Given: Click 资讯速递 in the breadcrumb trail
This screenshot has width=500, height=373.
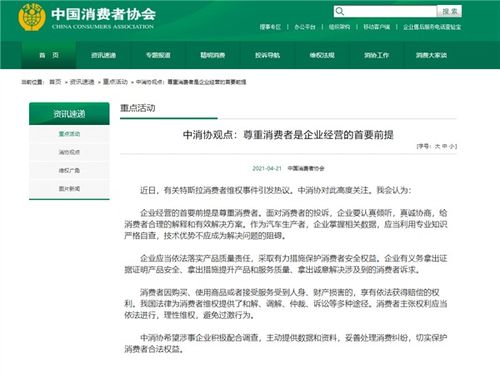Looking at the screenshot, I should tap(82, 82).
